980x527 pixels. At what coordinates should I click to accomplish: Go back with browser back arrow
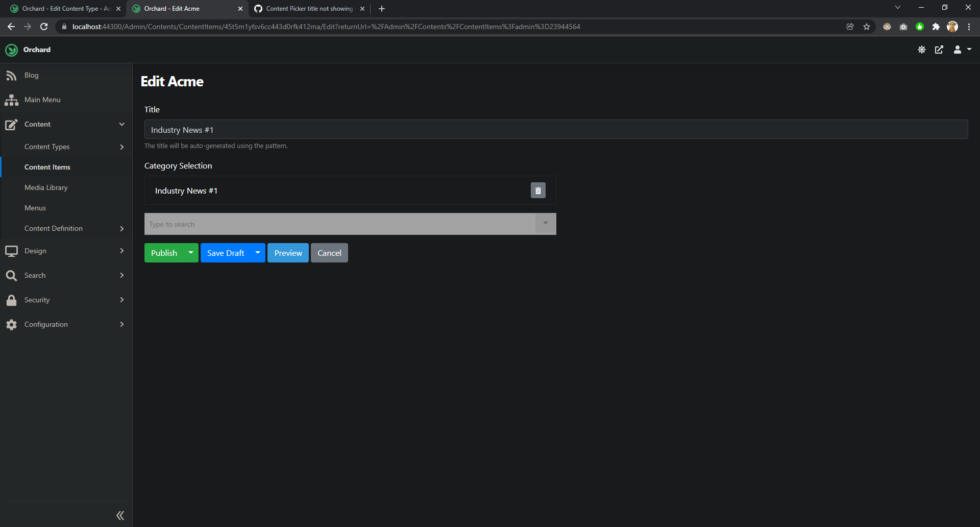click(x=11, y=27)
